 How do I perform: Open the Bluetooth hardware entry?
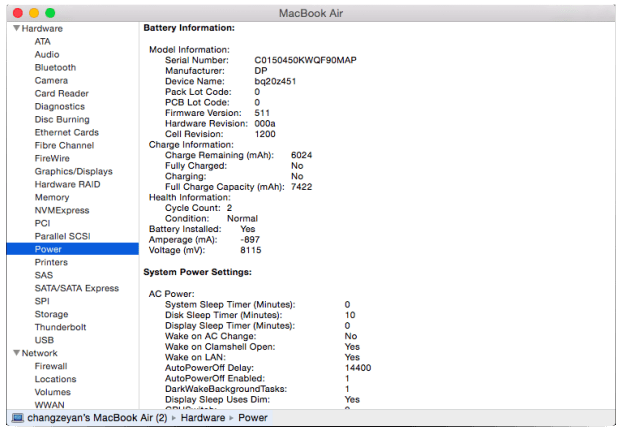coord(55,67)
